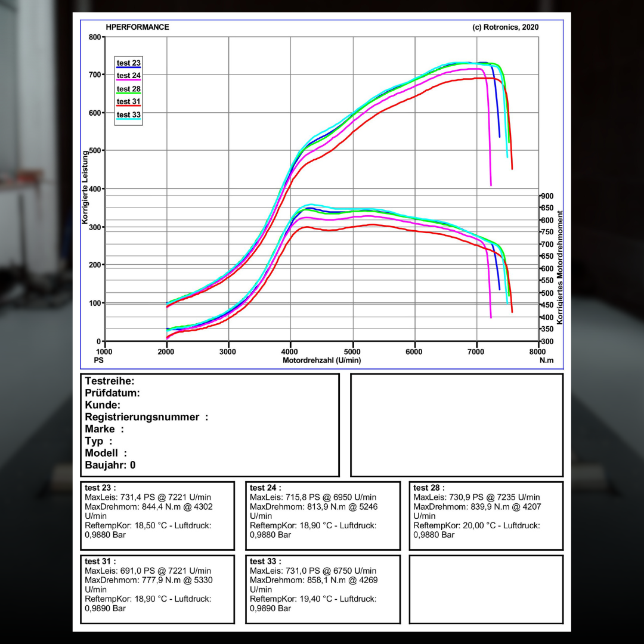
Task: Click the test 24 results heading
Action: pos(265,488)
